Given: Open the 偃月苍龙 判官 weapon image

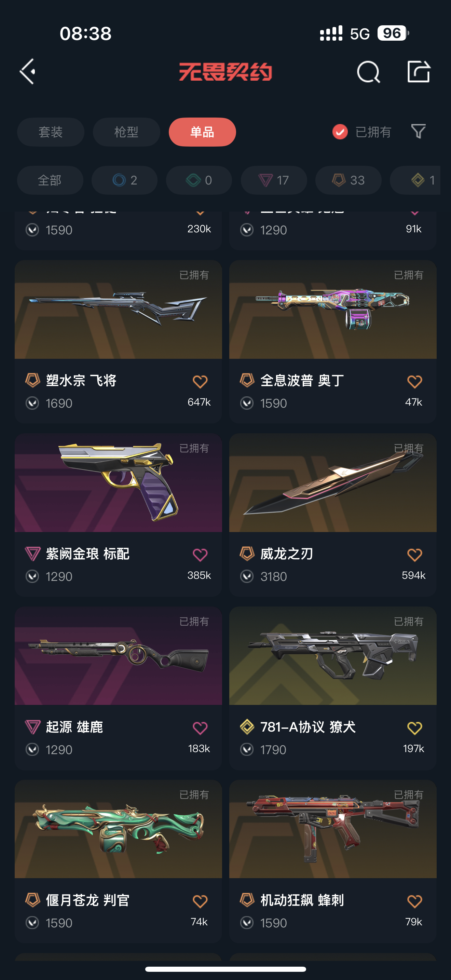Looking at the screenshot, I should (x=118, y=829).
